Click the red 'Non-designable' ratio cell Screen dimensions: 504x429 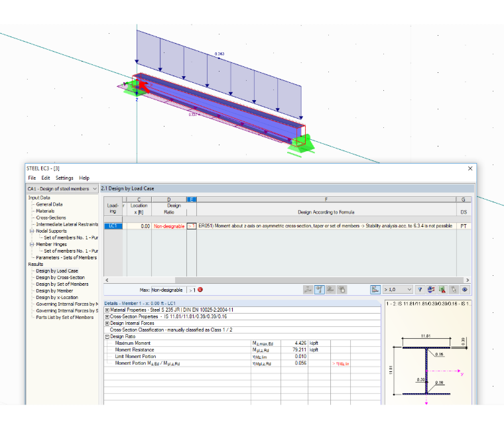click(x=169, y=226)
